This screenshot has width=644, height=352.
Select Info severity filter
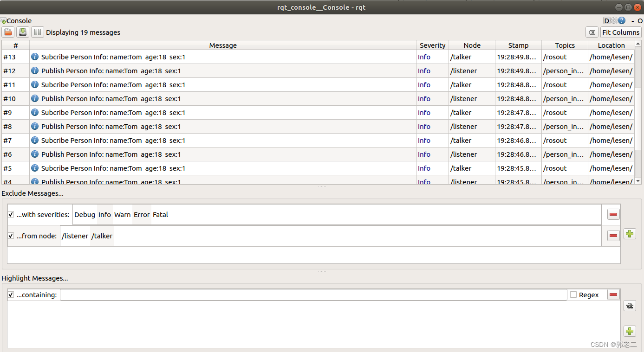pyautogui.click(x=104, y=215)
